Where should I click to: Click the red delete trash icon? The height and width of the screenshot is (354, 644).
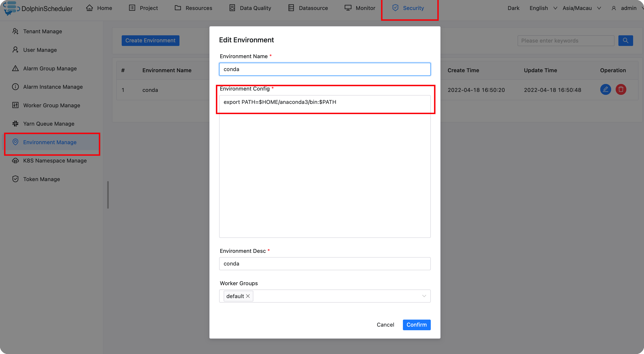click(621, 90)
